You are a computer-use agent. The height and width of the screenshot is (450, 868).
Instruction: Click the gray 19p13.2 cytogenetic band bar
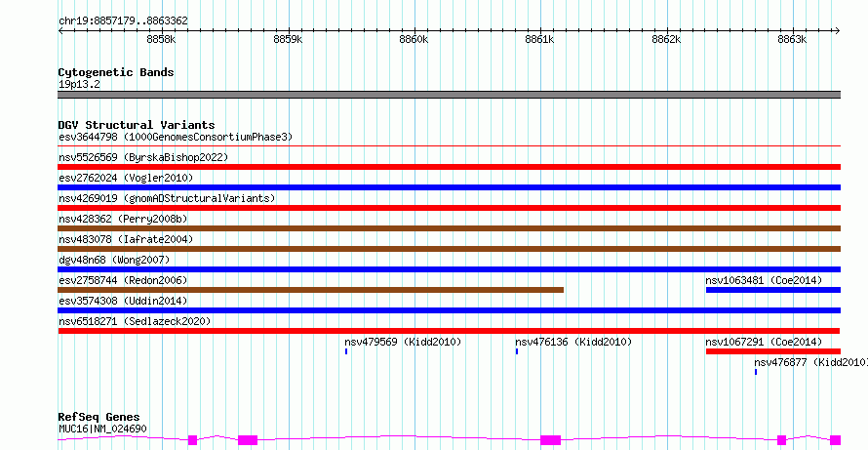tap(449, 95)
